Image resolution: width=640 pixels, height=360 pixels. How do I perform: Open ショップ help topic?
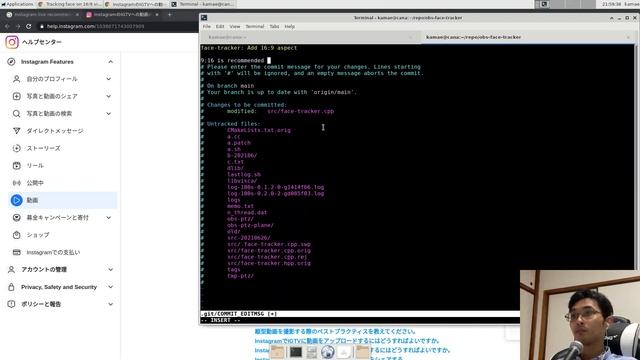[x=38, y=235]
